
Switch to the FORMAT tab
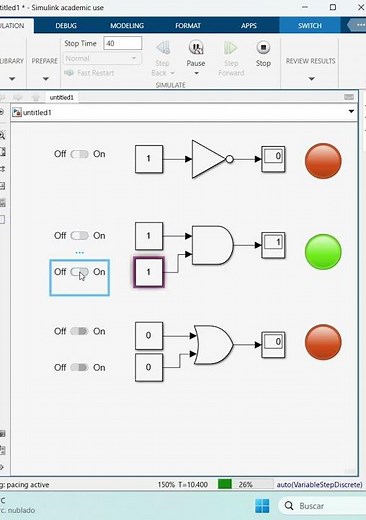(188, 26)
